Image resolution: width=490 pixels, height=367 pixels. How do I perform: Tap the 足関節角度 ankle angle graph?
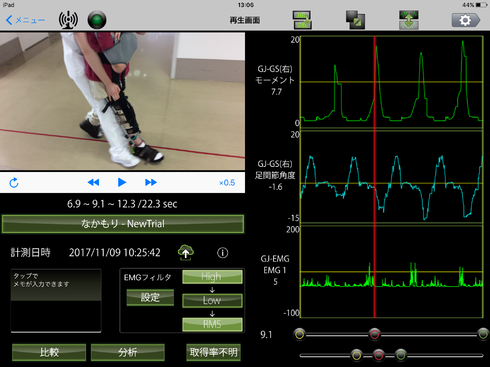click(x=391, y=176)
